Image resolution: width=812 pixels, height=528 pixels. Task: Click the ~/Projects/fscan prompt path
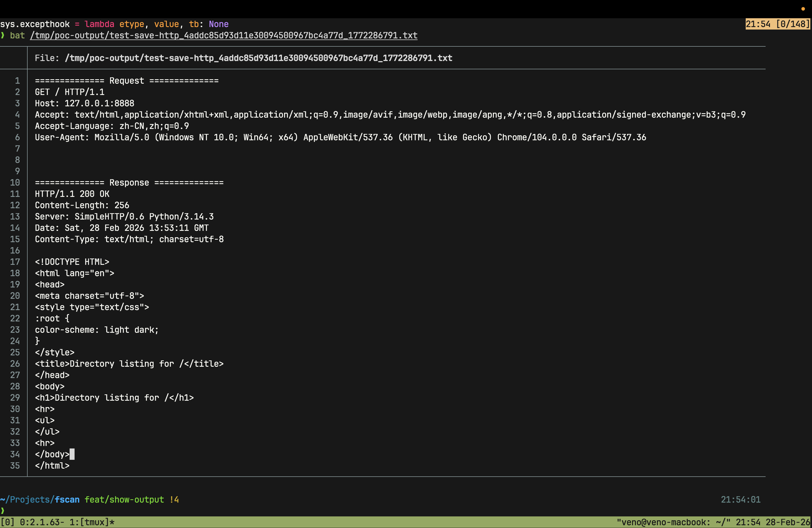40,499
